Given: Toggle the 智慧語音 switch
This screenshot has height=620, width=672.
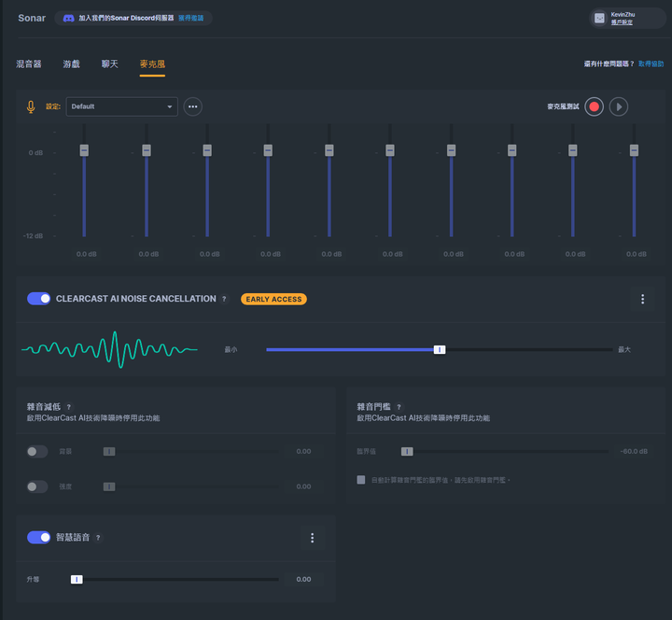Looking at the screenshot, I should coord(38,537).
